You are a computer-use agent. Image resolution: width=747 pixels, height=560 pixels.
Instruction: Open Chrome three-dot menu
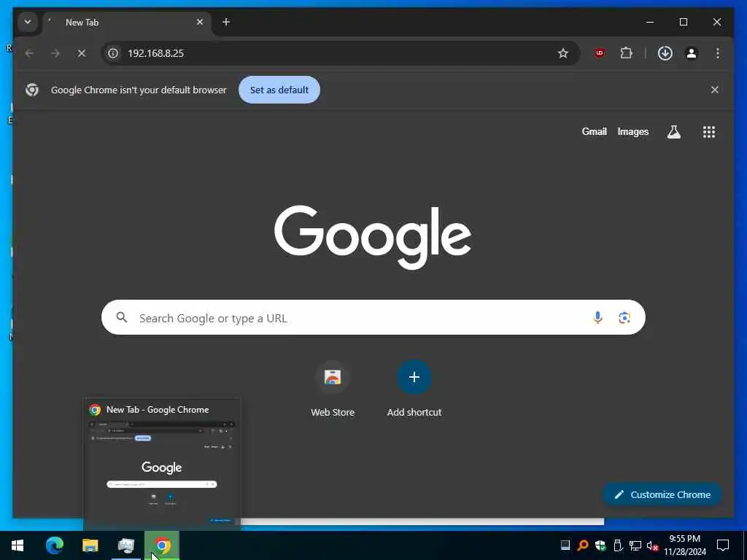(x=718, y=53)
